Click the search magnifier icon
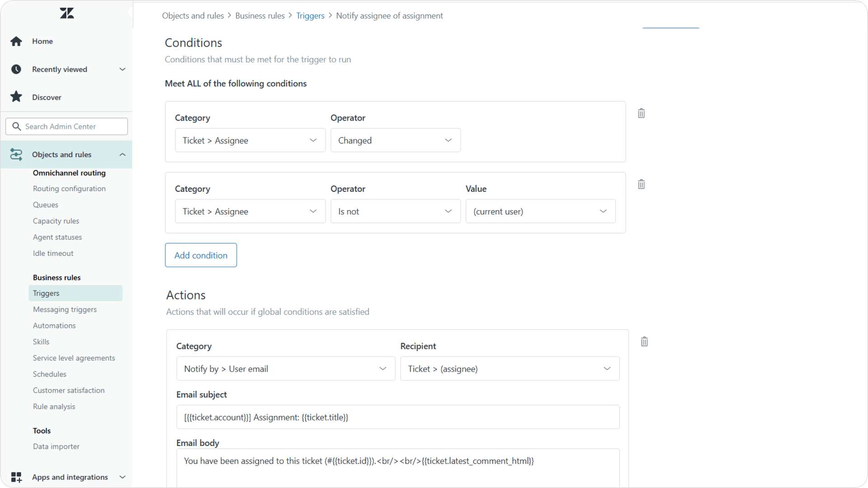Screen dimensions: 868x488 17,127
